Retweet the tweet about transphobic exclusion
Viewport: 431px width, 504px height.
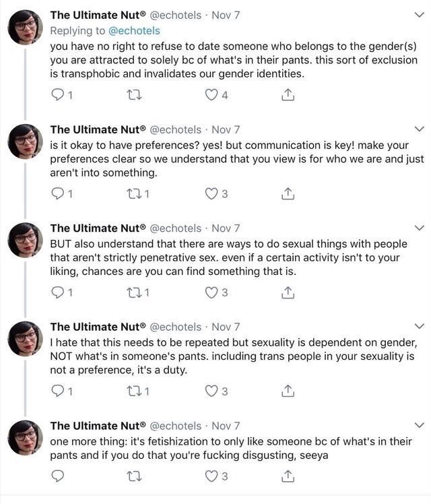click(x=135, y=95)
